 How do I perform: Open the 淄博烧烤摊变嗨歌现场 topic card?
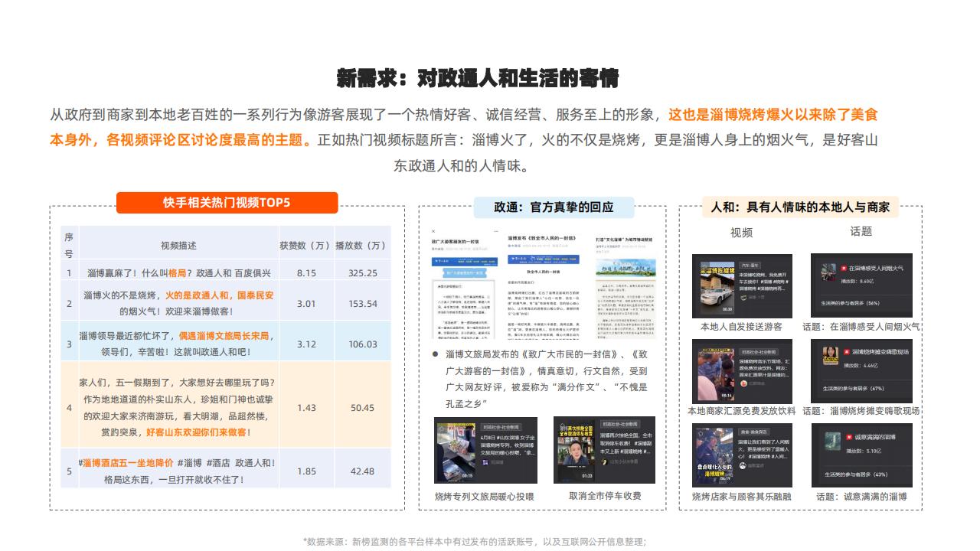tap(861, 371)
